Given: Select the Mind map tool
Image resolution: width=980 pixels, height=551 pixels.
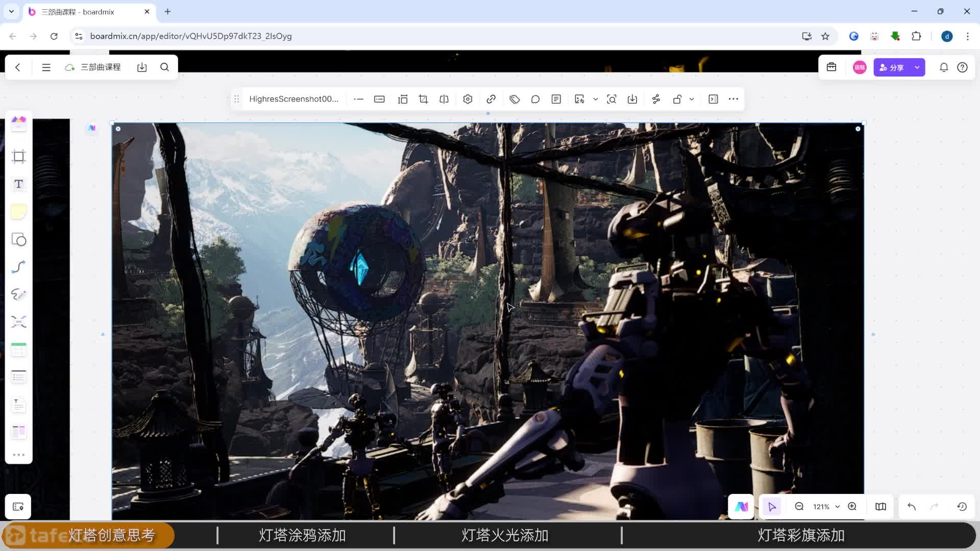Looking at the screenshot, I should point(19,322).
